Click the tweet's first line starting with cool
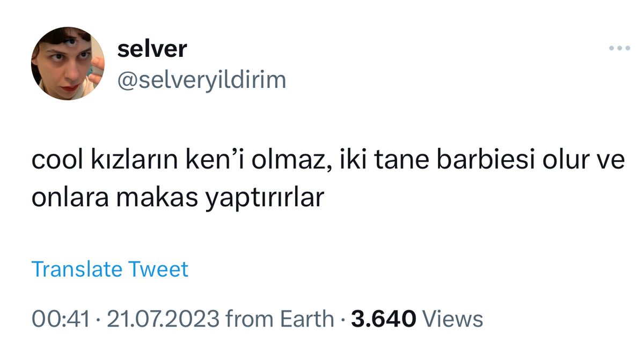The image size is (644, 350). point(328,161)
